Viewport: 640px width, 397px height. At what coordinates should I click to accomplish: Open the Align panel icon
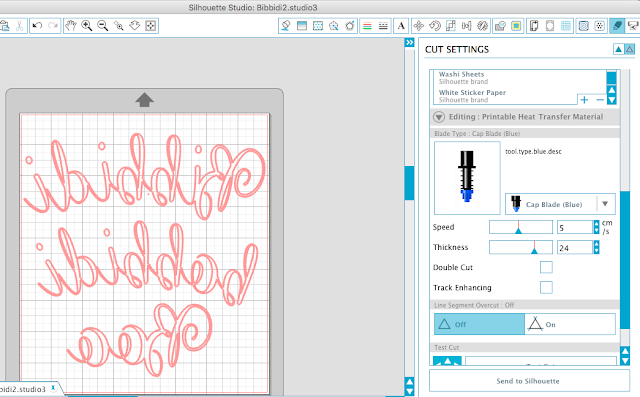point(467,26)
